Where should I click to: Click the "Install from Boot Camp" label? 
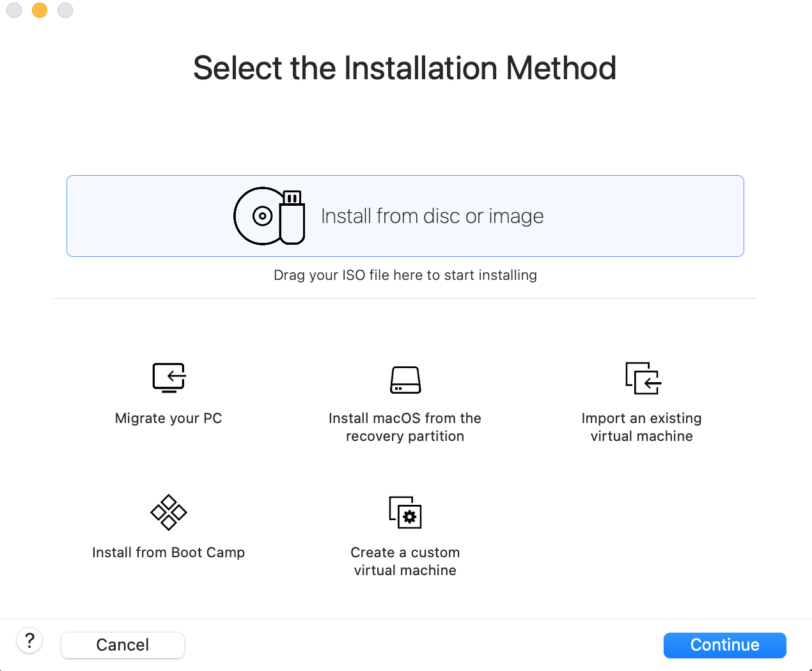169,552
